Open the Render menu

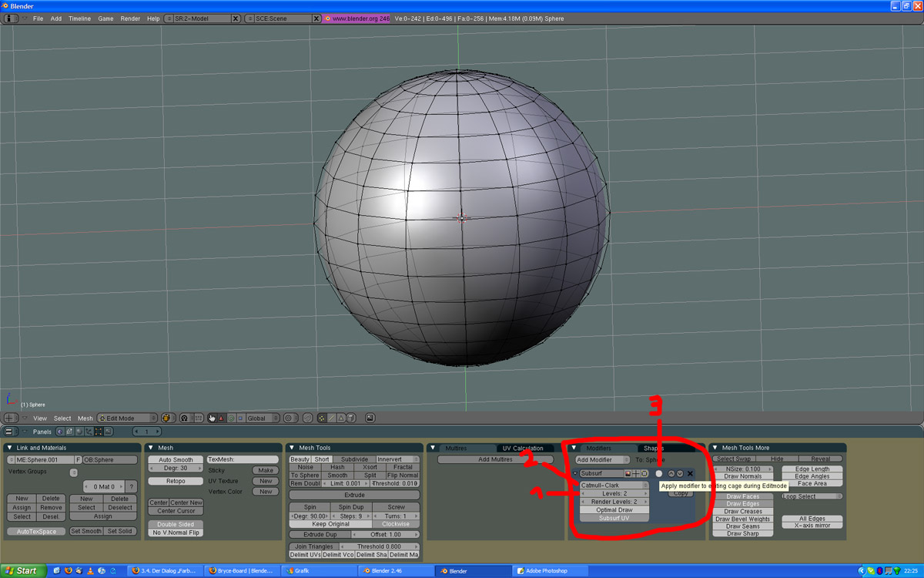click(130, 18)
